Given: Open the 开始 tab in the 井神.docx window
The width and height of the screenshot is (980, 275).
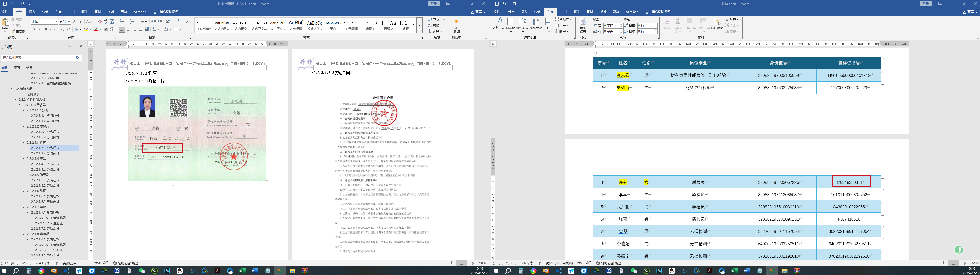Looking at the screenshot, I should tap(511, 12).
